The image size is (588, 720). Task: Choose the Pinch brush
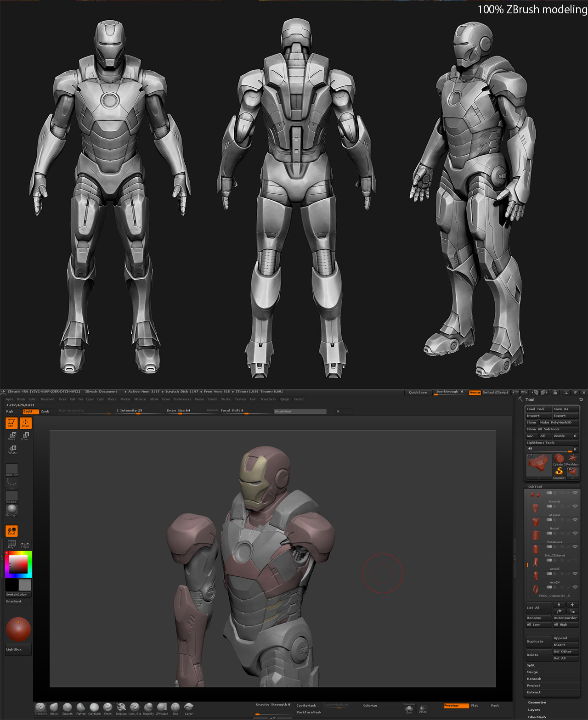107,709
